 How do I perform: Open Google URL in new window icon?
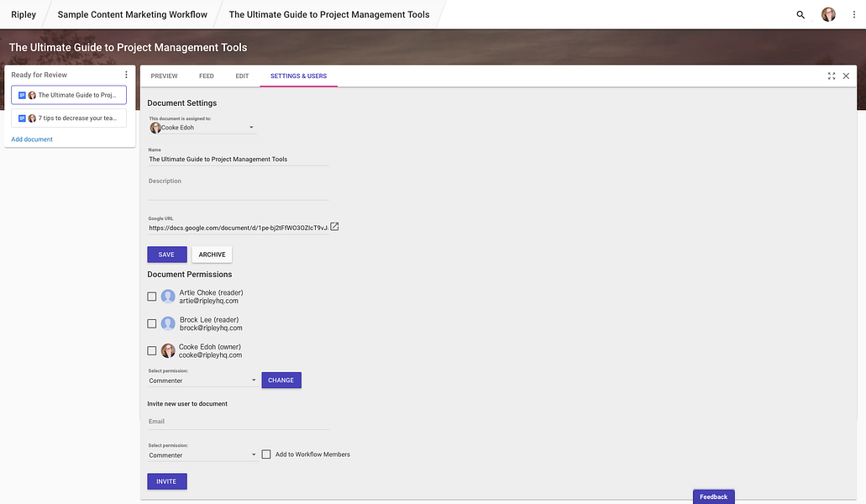click(x=334, y=227)
